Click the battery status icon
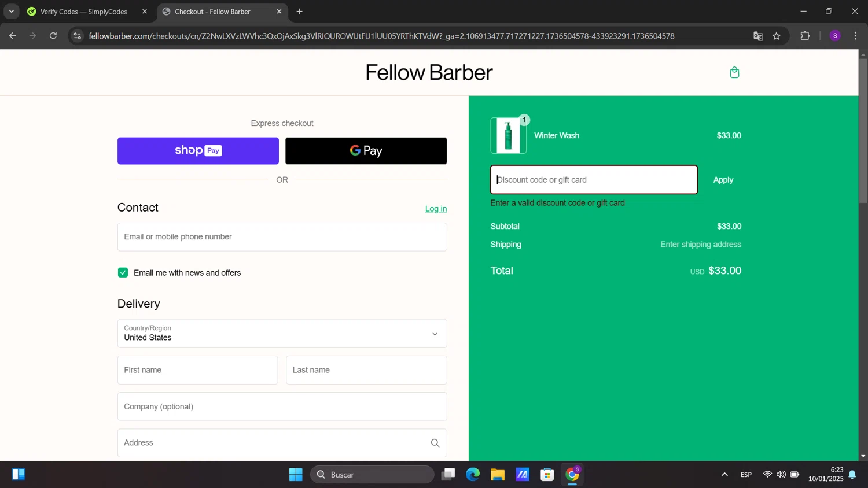This screenshot has height=488, width=868. tap(795, 475)
